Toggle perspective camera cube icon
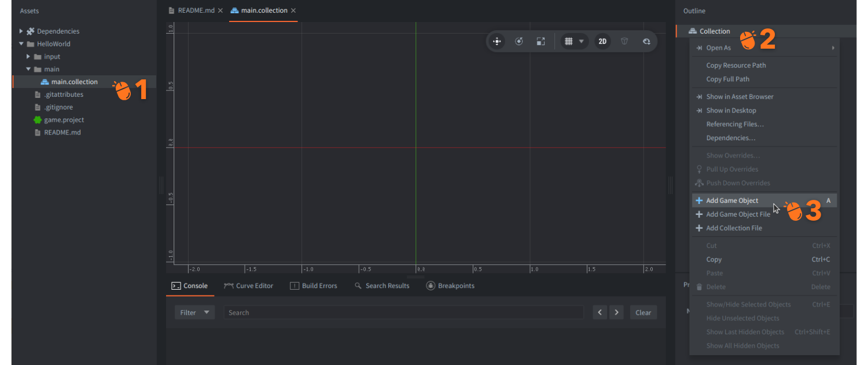868x365 pixels. 624,41
